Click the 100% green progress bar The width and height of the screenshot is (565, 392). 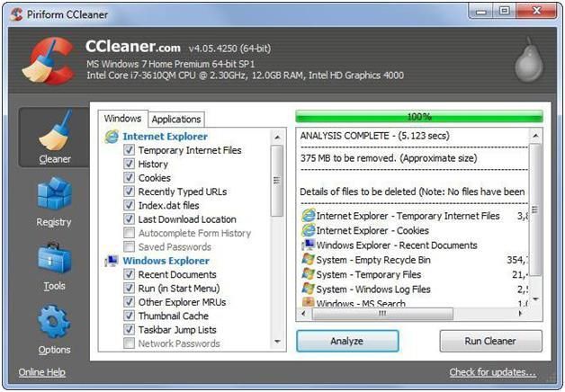(419, 117)
